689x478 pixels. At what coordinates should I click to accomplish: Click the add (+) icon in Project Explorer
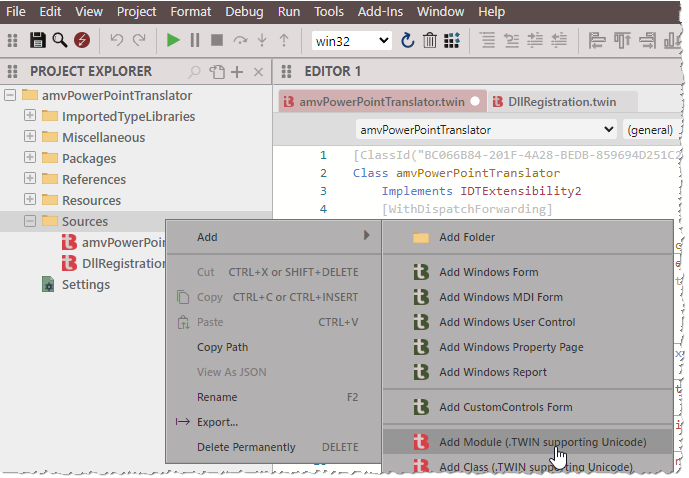click(237, 72)
